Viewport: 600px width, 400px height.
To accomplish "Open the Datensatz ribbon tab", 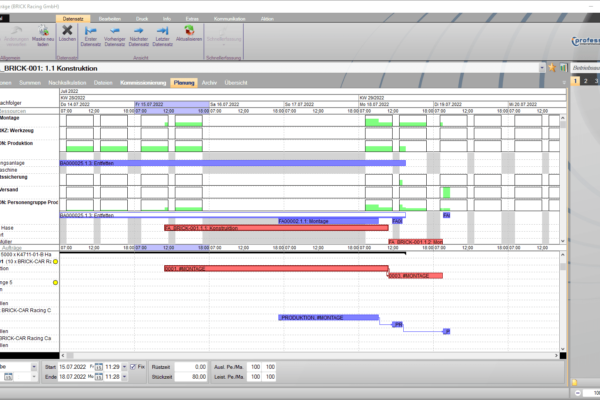I will point(73,19).
